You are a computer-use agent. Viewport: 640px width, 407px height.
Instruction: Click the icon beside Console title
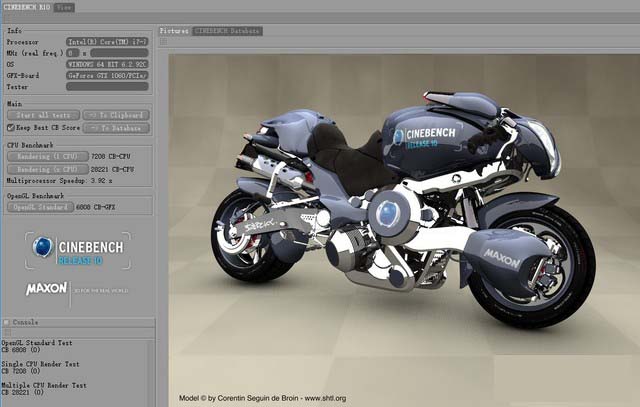7,322
